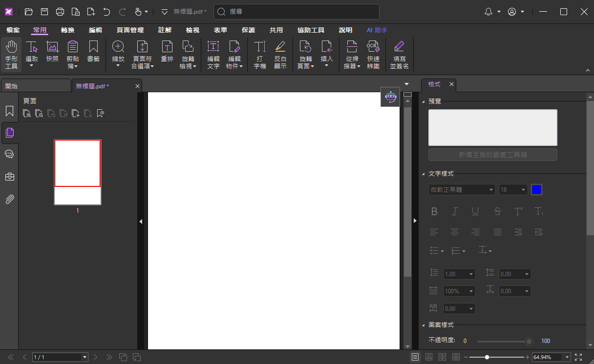Switch to two-page facing view
The height and width of the screenshot is (364, 594).
pyautogui.click(x=443, y=357)
